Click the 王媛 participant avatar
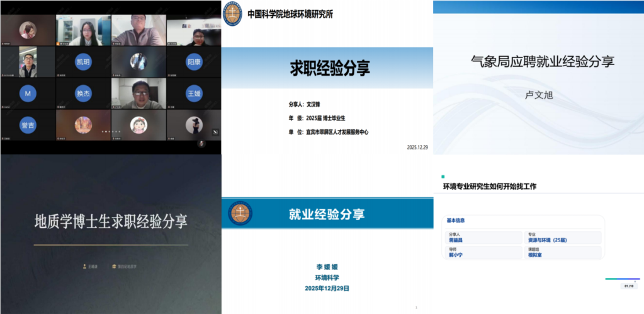 point(194,93)
